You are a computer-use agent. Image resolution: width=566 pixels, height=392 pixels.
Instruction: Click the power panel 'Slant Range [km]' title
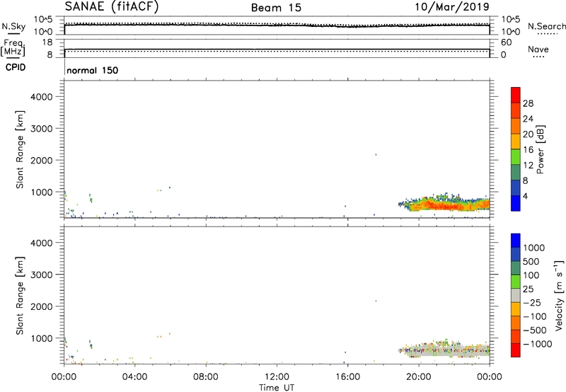[20, 150]
